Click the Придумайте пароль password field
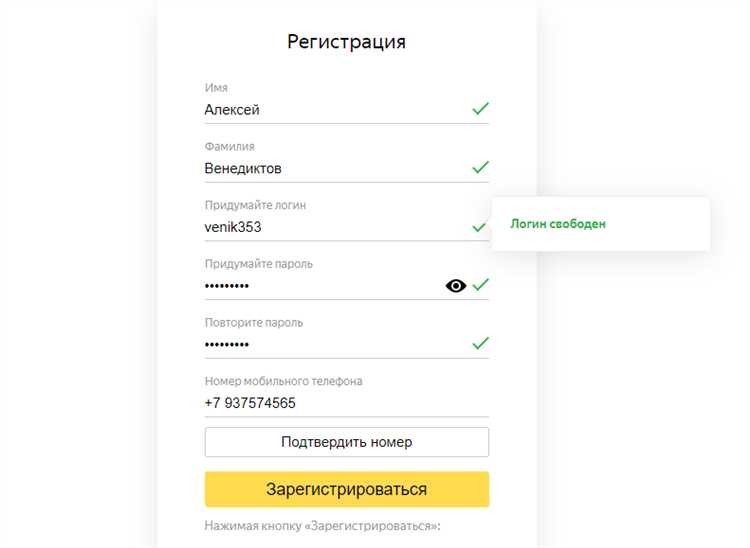This screenshot has width=750, height=548. (x=320, y=286)
